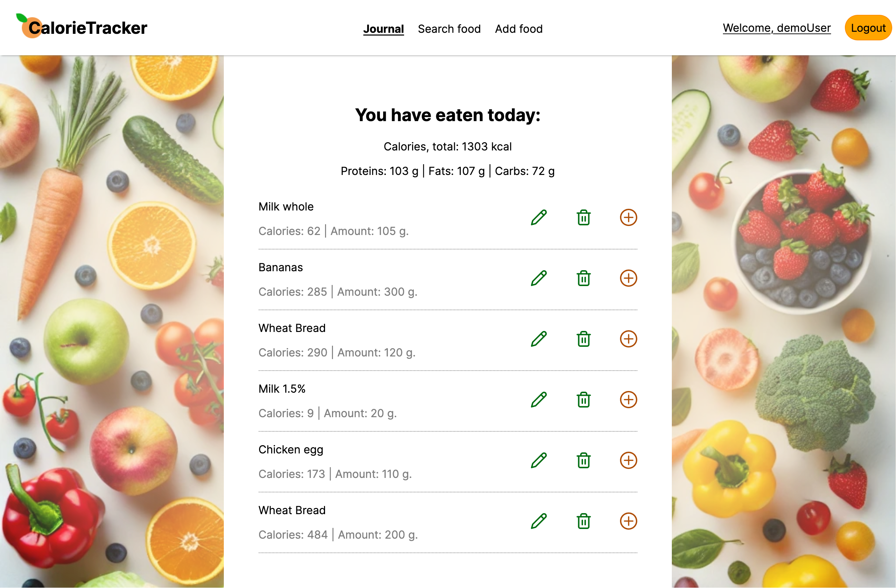Delete the Milk whole entry
896x588 pixels.
pos(583,217)
